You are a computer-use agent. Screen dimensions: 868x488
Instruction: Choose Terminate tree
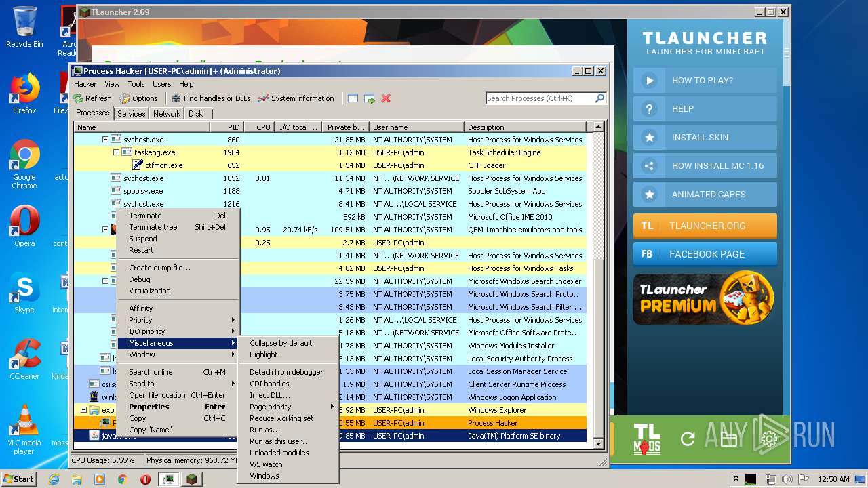coord(178,227)
